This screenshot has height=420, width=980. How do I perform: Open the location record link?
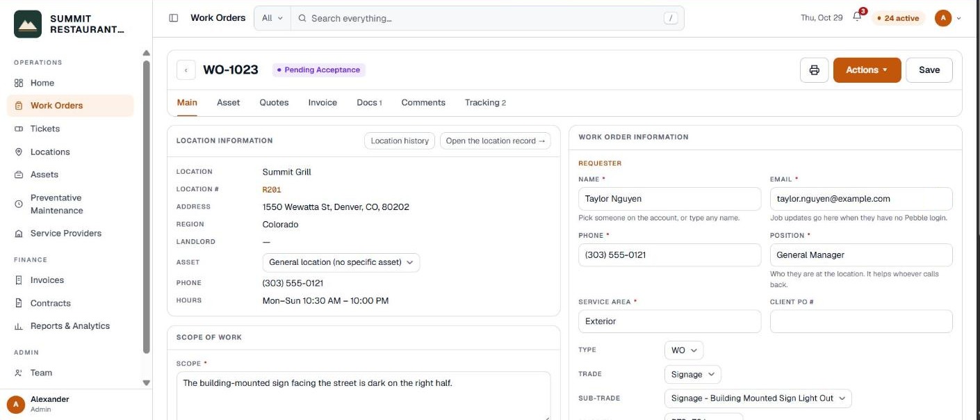point(496,141)
